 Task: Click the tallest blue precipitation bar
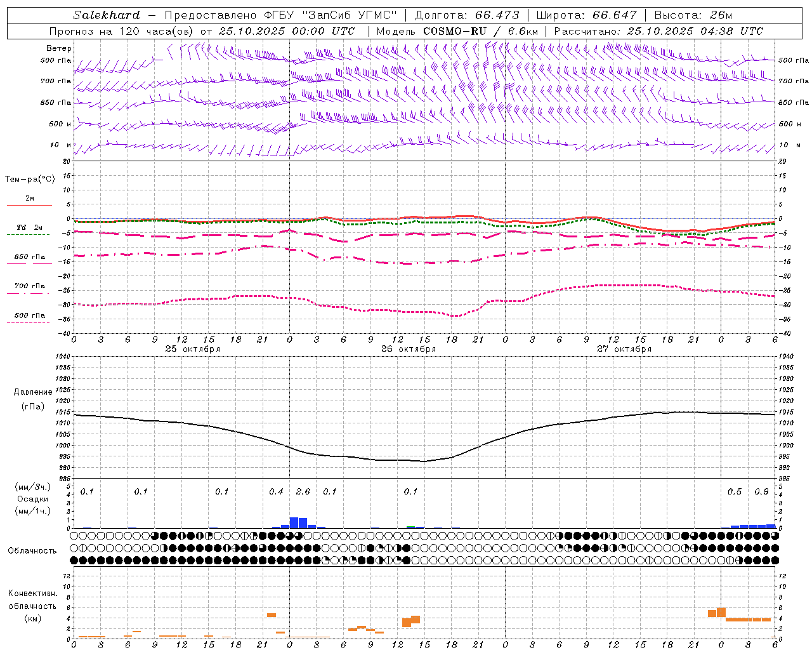(x=294, y=523)
